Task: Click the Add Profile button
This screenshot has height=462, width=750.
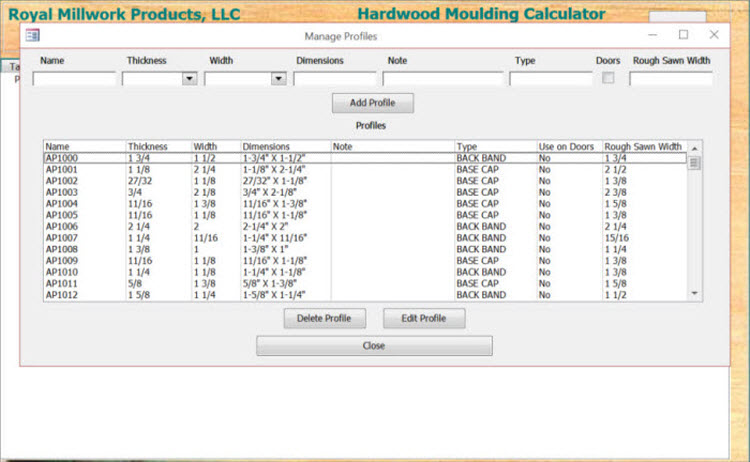Action: (x=373, y=103)
